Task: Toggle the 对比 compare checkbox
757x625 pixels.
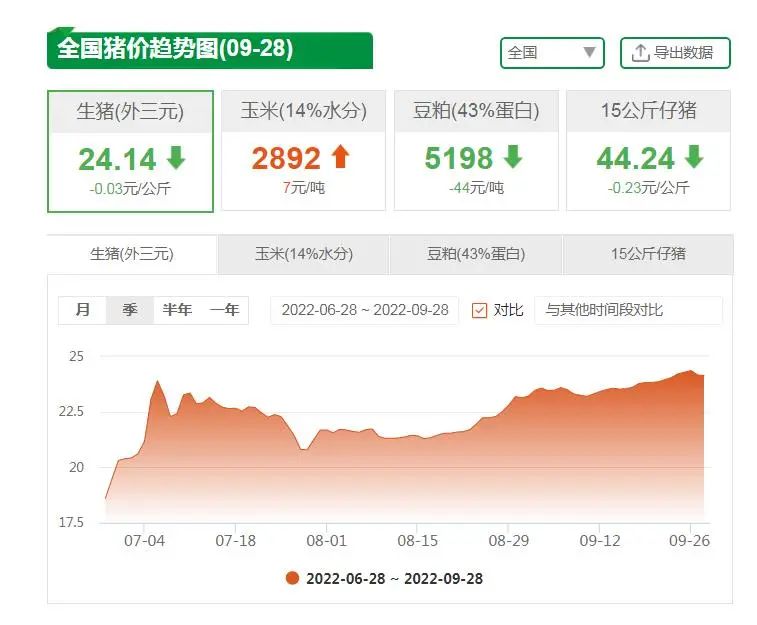Action: tap(479, 310)
